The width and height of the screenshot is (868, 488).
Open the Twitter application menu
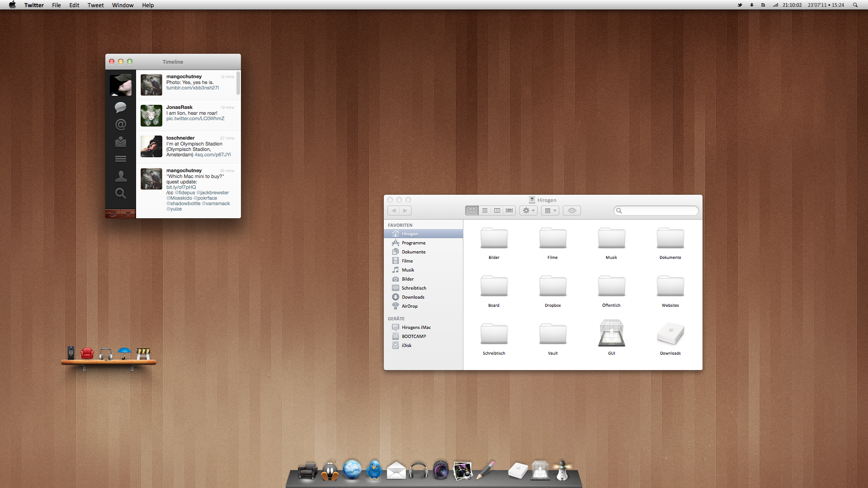34,5
